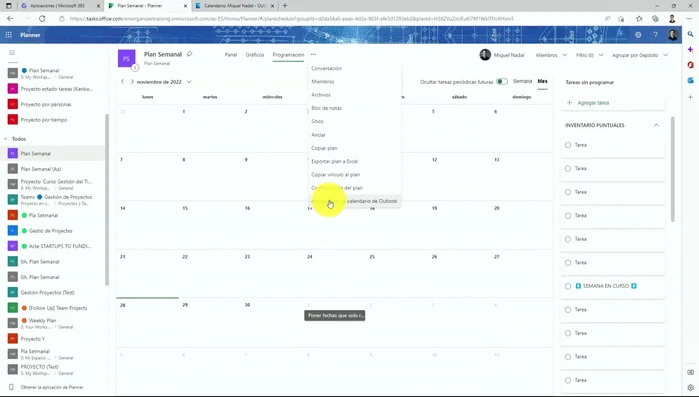Collapse the left navigation hamburger menu
The height and width of the screenshot is (397, 699).
point(12,53)
